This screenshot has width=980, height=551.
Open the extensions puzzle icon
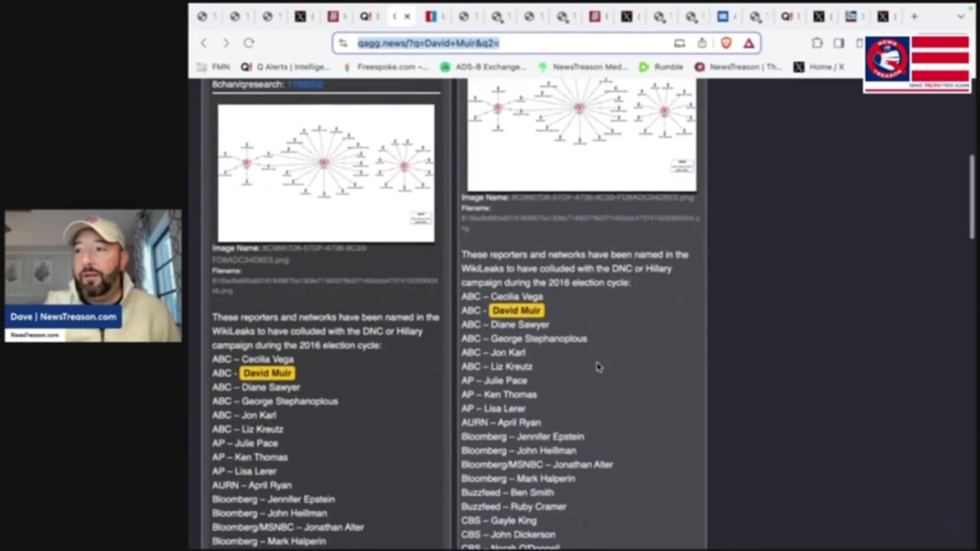click(817, 44)
